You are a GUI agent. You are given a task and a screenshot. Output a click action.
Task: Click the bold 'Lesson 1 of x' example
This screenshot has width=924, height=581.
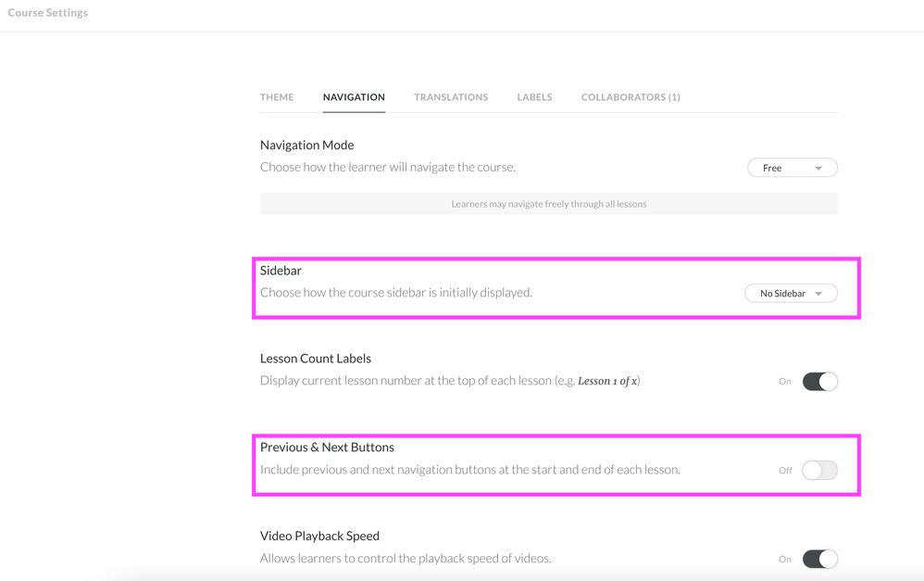point(607,381)
